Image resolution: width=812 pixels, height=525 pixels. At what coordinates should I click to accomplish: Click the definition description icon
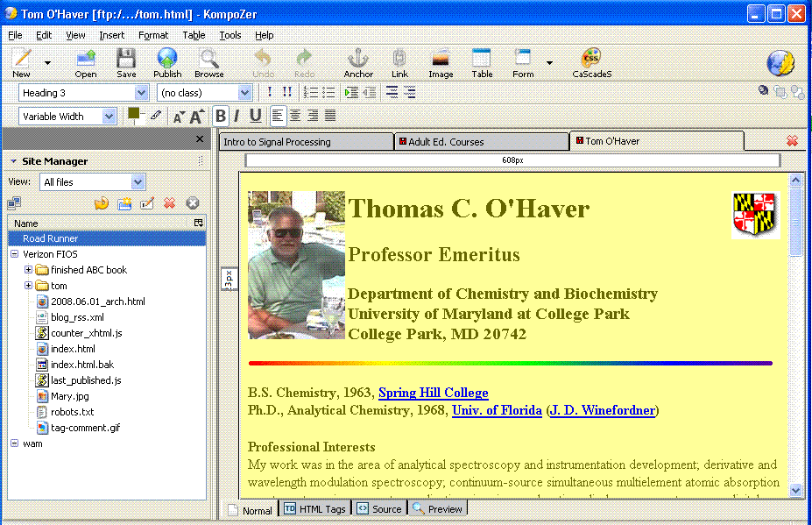410,92
